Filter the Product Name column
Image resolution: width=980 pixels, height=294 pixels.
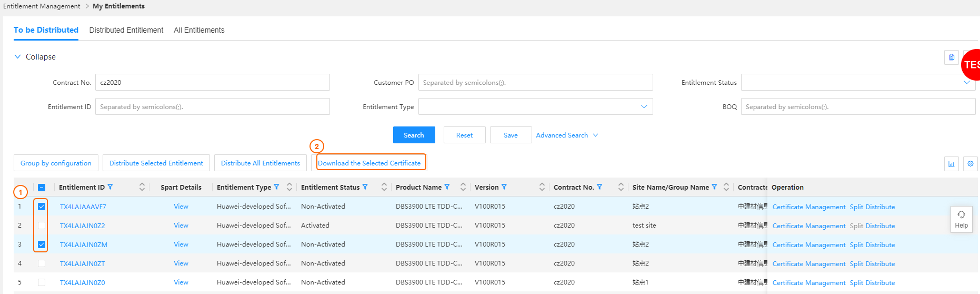(447, 187)
